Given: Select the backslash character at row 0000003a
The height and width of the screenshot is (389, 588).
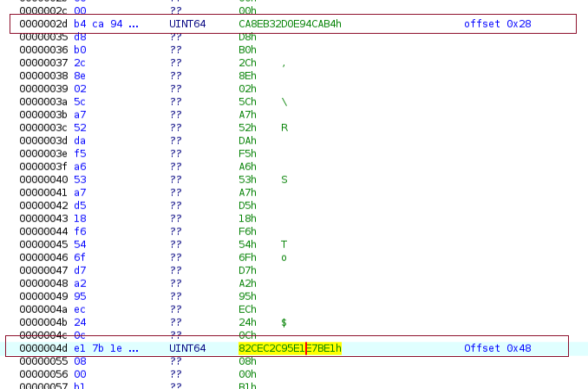Looking at the screenshot, I should click(284, 102).
